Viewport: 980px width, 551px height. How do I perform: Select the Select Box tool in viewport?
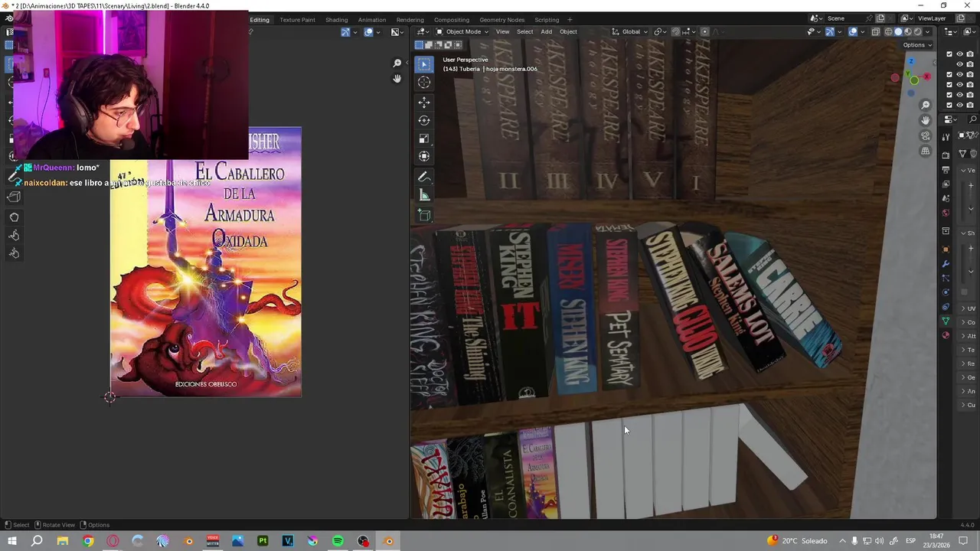click(x=424, y=64)
